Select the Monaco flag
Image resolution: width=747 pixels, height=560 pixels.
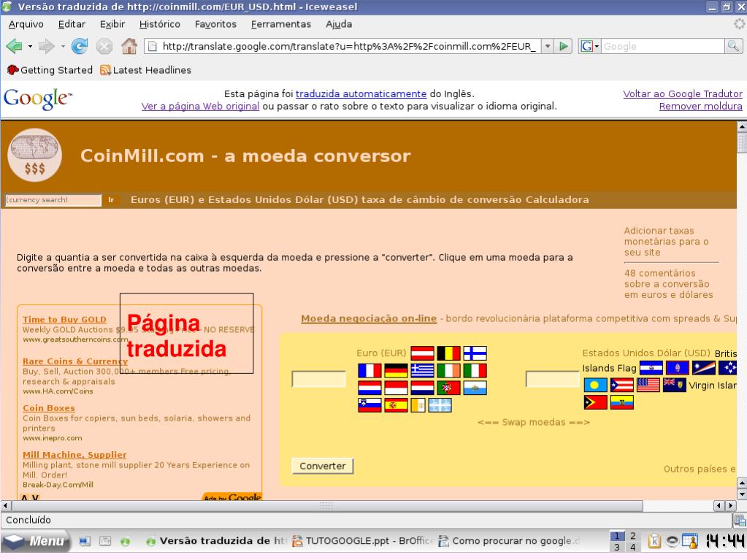coord(396,388)
